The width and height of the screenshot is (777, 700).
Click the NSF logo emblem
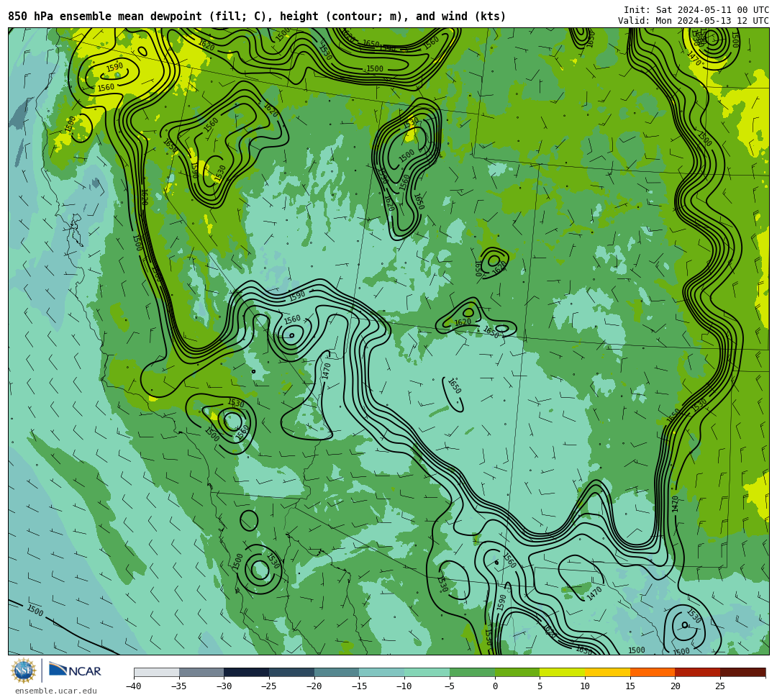pos(23,671)
